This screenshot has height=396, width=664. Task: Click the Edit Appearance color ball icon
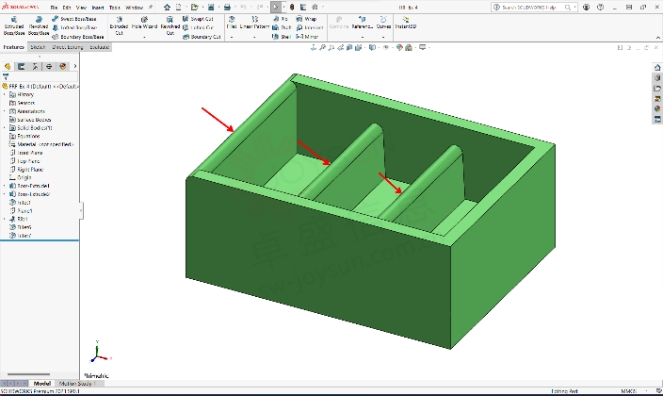399,47
